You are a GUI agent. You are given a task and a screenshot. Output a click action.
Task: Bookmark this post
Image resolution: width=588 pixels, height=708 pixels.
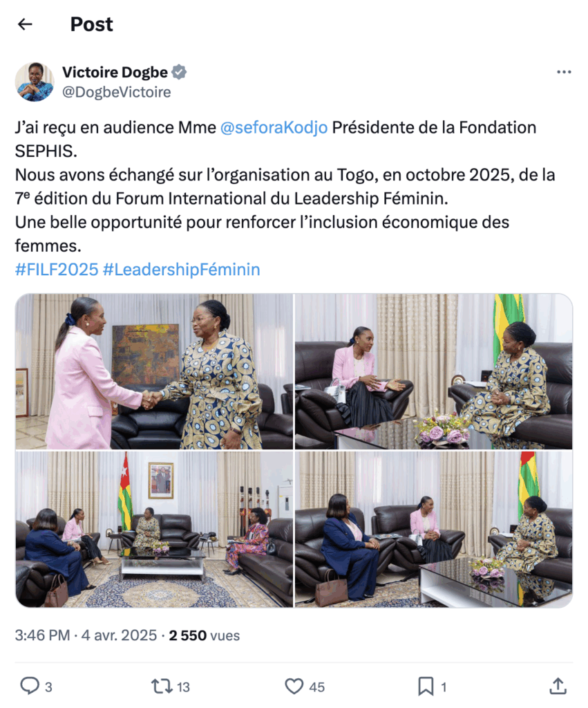point(426,687)
